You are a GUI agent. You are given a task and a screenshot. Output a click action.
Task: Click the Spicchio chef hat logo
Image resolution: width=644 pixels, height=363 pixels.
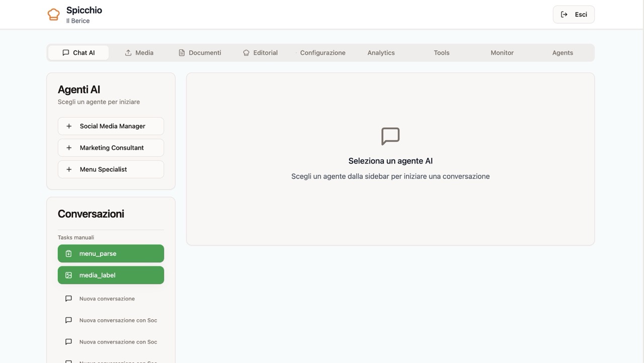(53, 15)
